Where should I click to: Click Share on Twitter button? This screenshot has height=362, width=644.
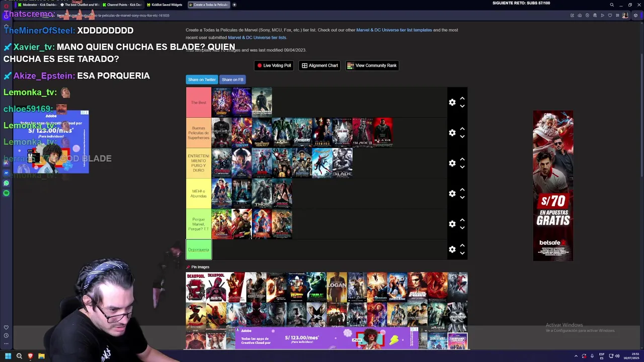202,79
